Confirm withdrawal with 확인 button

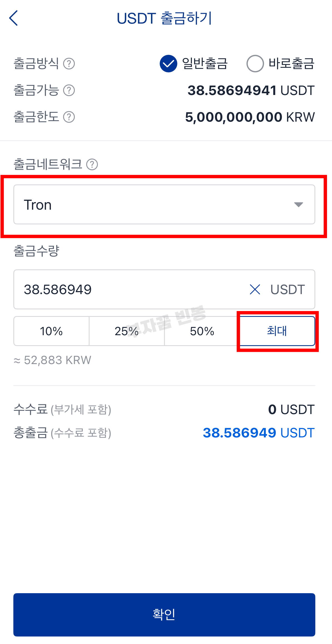pyautogui.click(x=164, y=615)
